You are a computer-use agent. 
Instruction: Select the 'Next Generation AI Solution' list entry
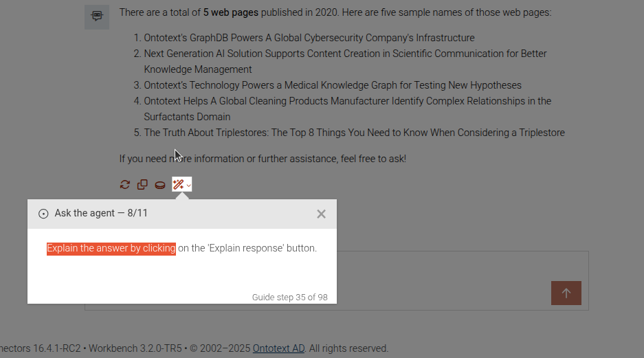(x=345, y=54)
